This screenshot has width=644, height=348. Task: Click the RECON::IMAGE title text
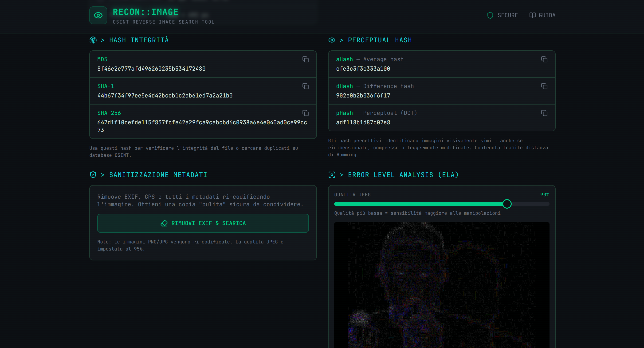tap(145, 12)
